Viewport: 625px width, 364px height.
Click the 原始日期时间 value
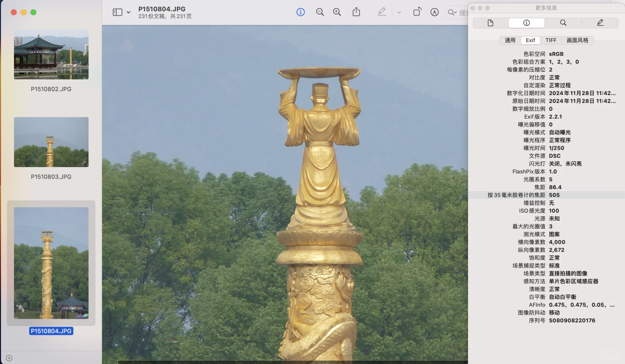[582, 101]
